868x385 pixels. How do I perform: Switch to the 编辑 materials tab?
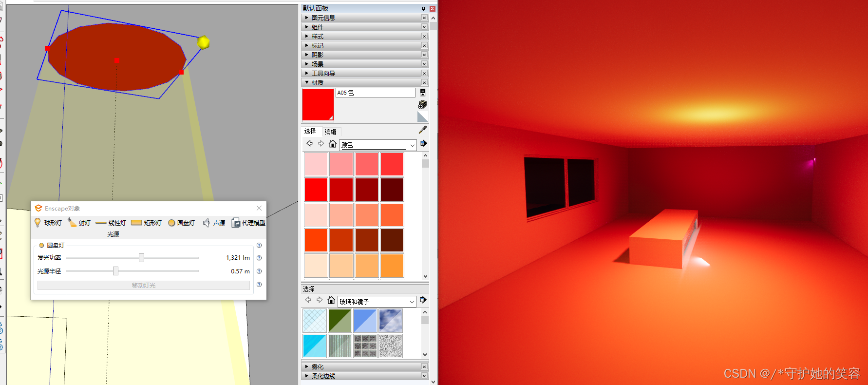pos(331,132)
